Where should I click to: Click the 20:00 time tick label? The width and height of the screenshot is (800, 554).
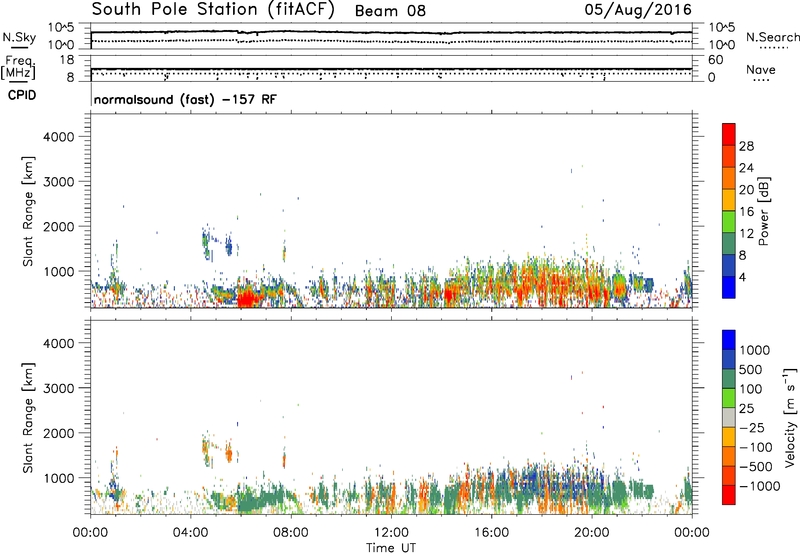pyautogui.click(x=592, y=533)
